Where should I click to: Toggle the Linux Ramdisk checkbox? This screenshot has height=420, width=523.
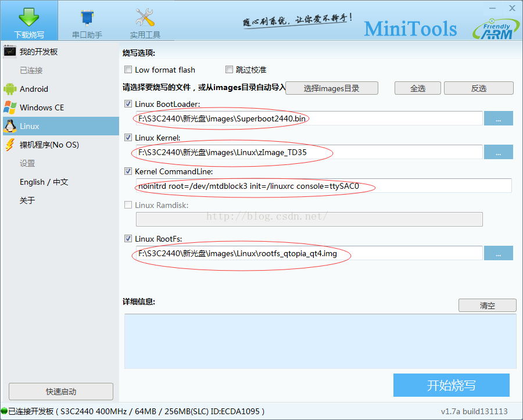pos(128,204)
